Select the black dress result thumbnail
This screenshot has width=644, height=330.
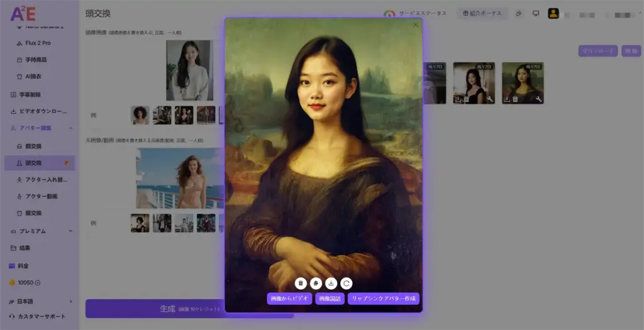click(x=474, y=82)
